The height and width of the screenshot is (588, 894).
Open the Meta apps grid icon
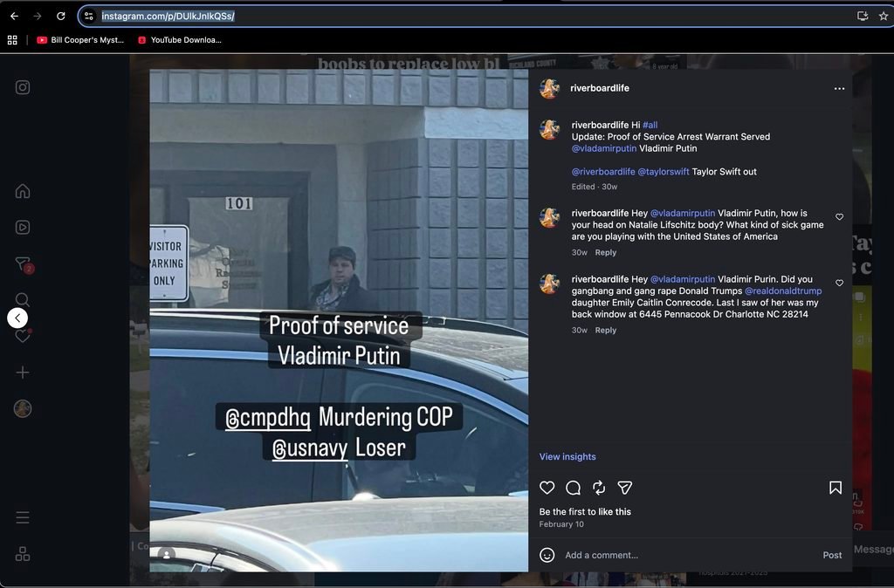tap(22, 554)
